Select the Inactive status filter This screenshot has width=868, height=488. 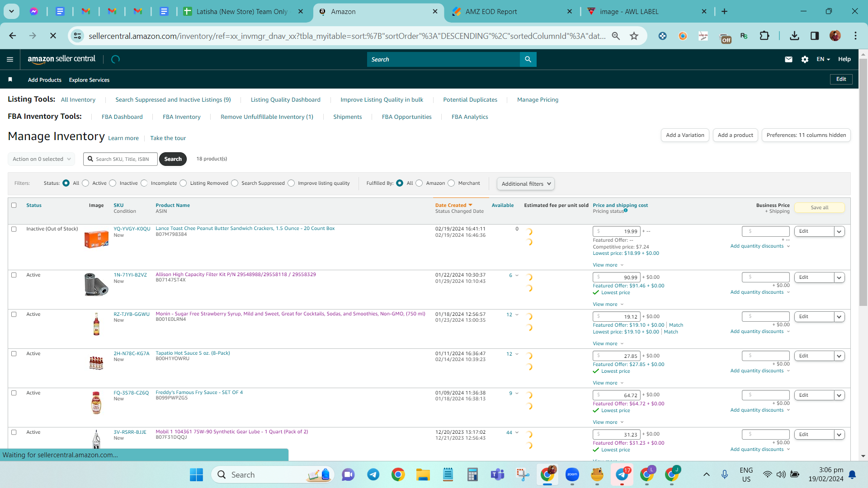point(113,183)
